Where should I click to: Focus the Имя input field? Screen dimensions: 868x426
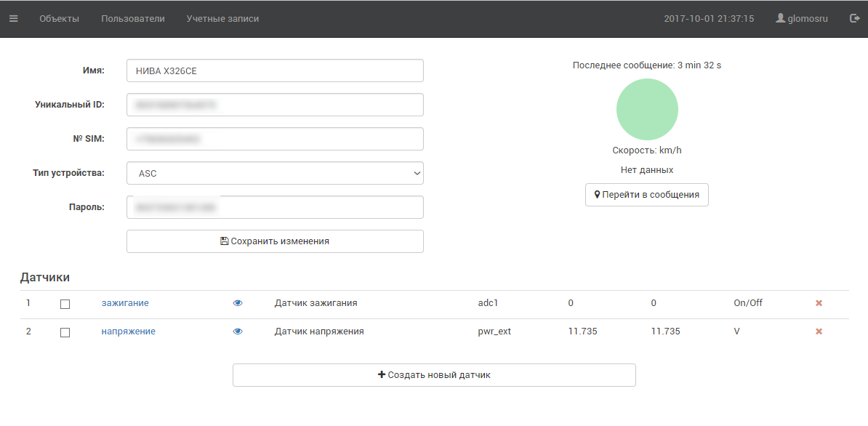275,71
